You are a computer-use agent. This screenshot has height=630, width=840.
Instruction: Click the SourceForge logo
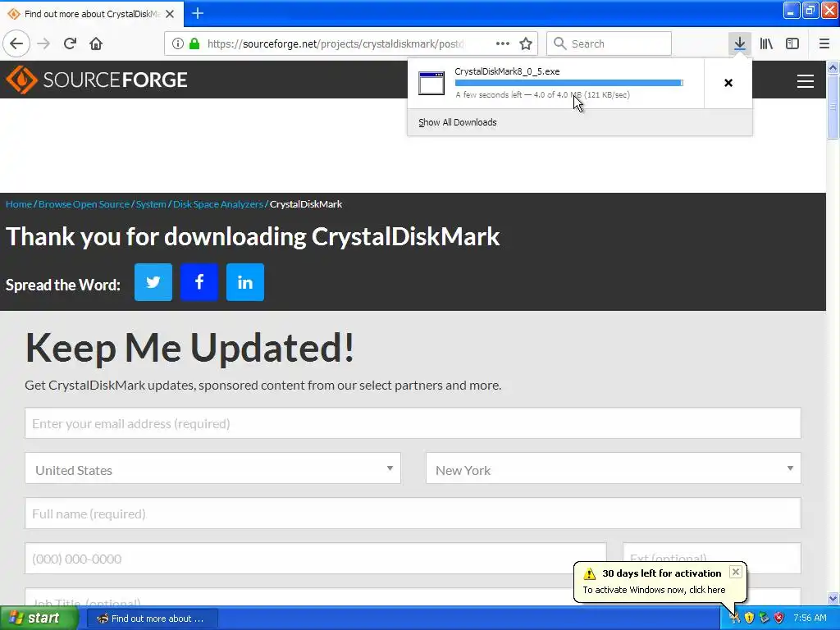point(97,80)
